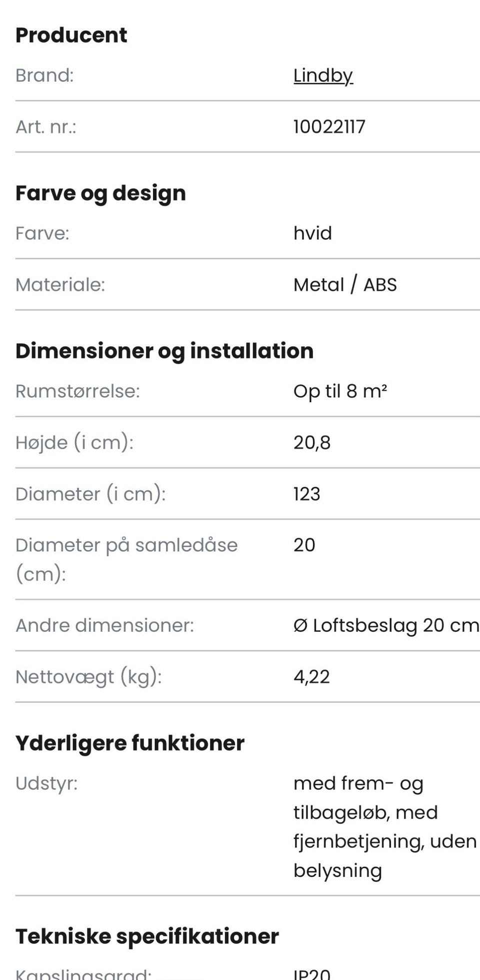Click the Nettovægt (kg) label

pos(88,677)
